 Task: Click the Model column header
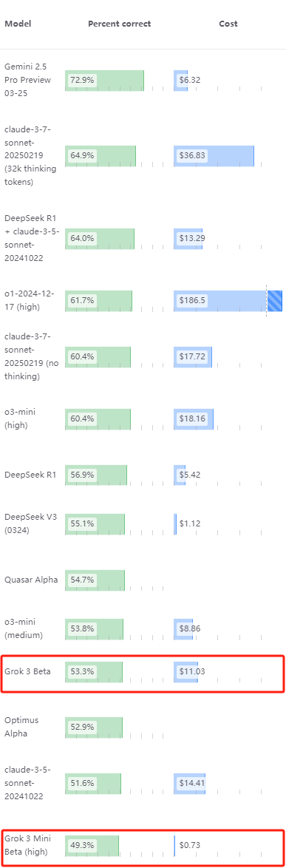point(18,24)
